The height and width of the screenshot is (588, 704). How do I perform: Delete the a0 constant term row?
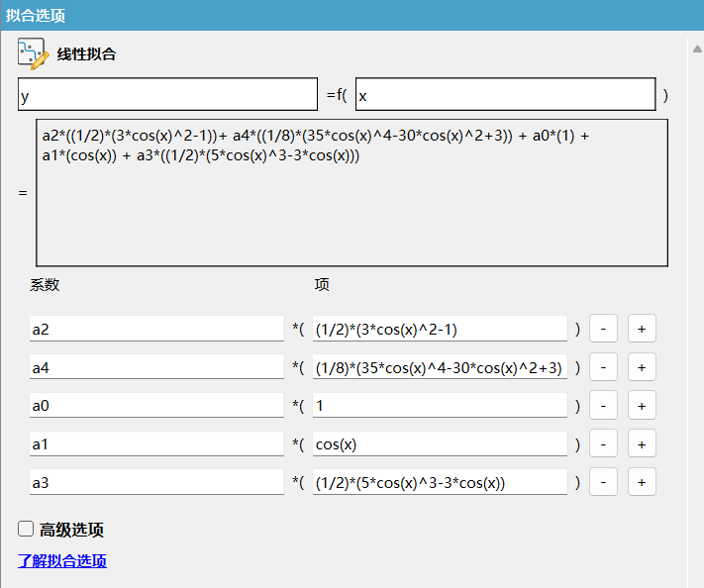point(603,406)
